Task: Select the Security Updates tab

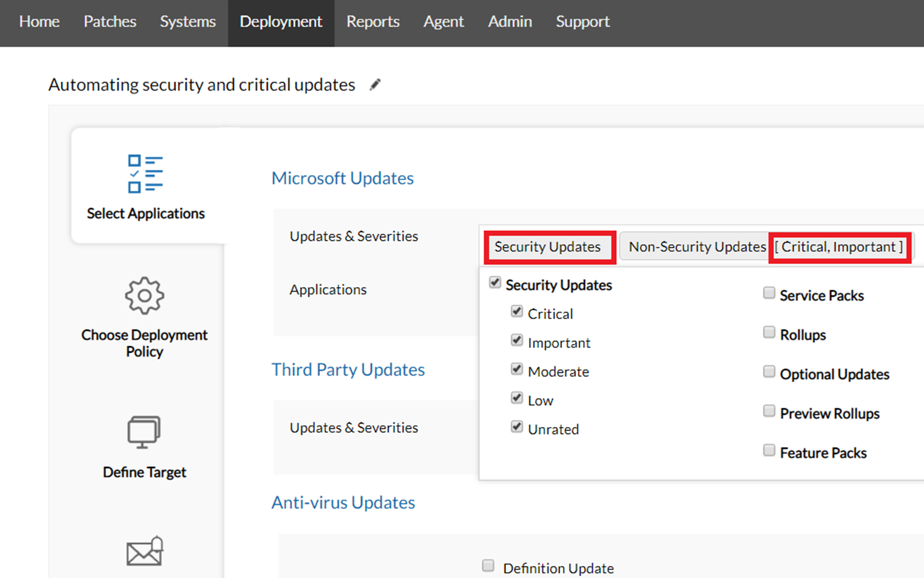Action: [x=547, y=247]
